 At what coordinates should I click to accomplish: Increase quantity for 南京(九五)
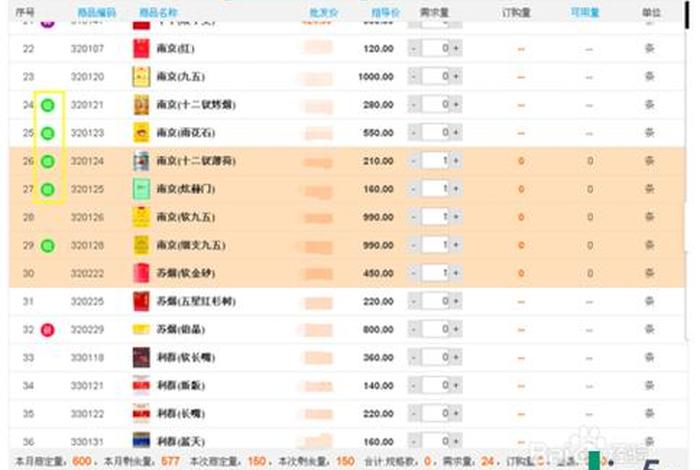pos(456,77)
